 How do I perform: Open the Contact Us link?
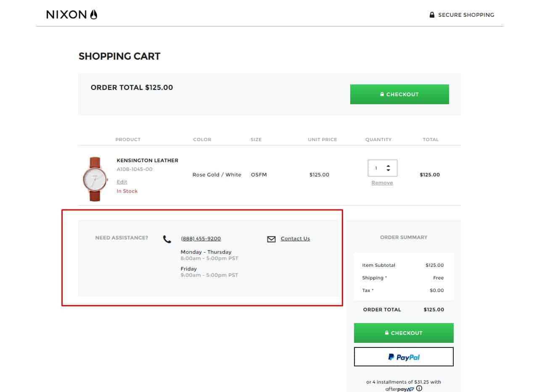[295, 238]
